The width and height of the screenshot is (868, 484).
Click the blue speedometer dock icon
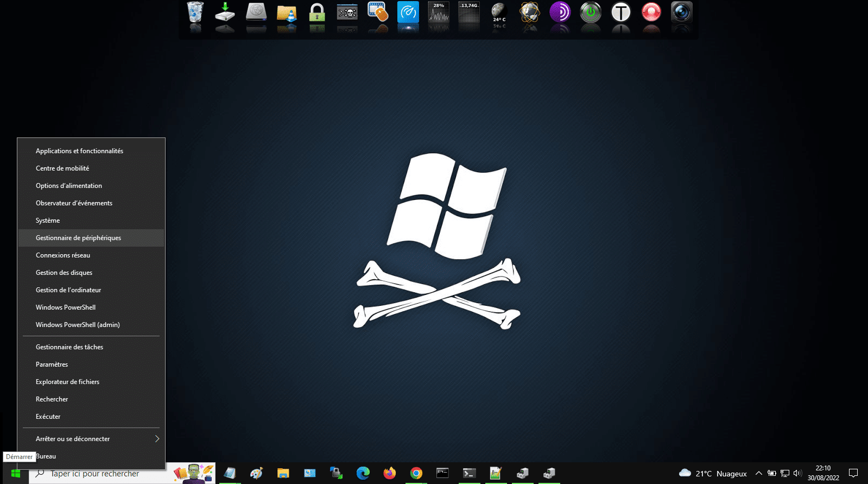[408, 12]
